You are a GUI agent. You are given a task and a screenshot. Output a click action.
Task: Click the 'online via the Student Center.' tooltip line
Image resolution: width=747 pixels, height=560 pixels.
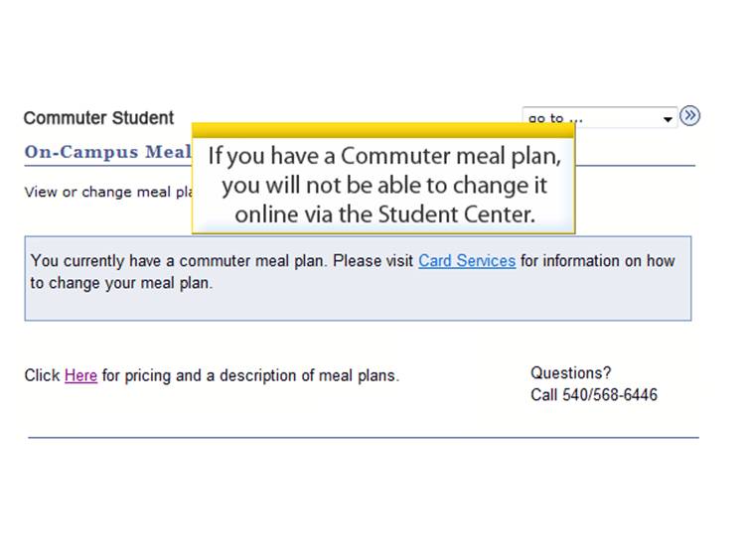(385, 214)
